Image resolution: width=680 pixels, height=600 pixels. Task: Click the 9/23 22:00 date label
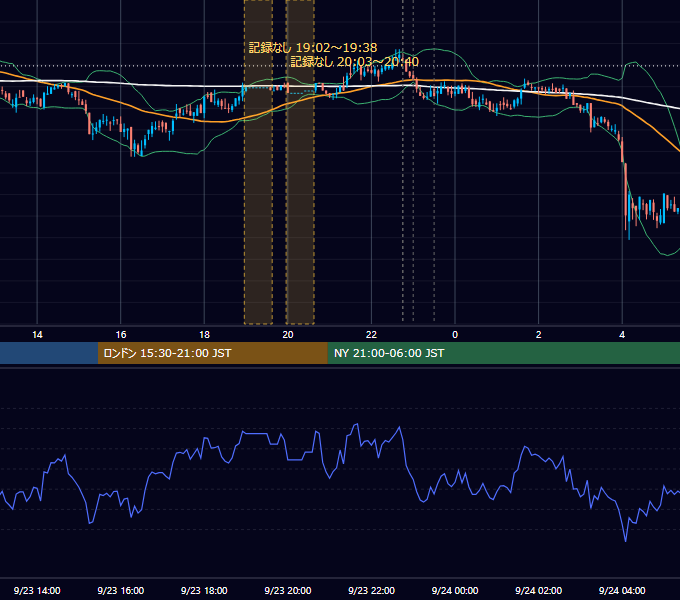371,590
